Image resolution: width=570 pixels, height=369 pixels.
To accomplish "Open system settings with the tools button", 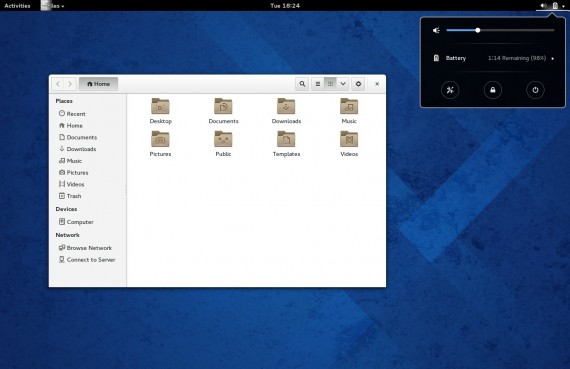I will 450,90.
